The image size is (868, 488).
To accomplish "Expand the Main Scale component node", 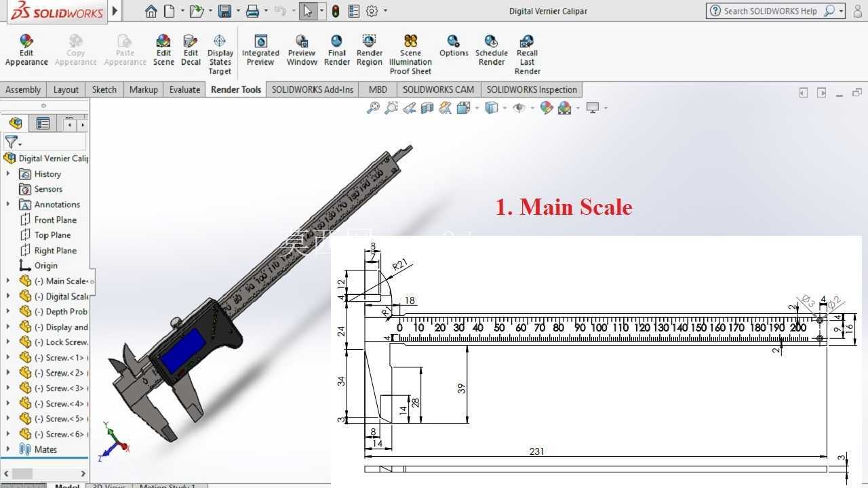I will click(8, 281).
